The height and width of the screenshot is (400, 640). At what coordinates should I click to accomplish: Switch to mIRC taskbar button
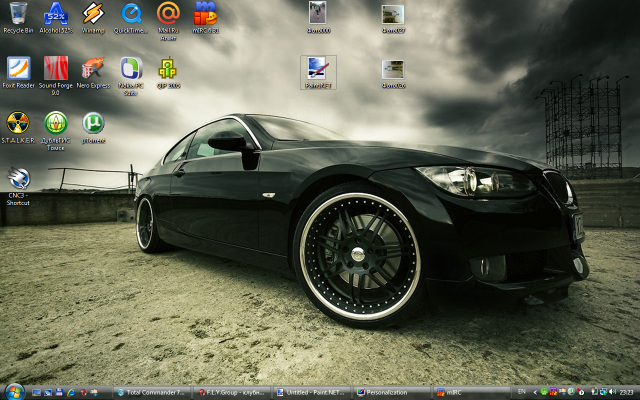471,392
